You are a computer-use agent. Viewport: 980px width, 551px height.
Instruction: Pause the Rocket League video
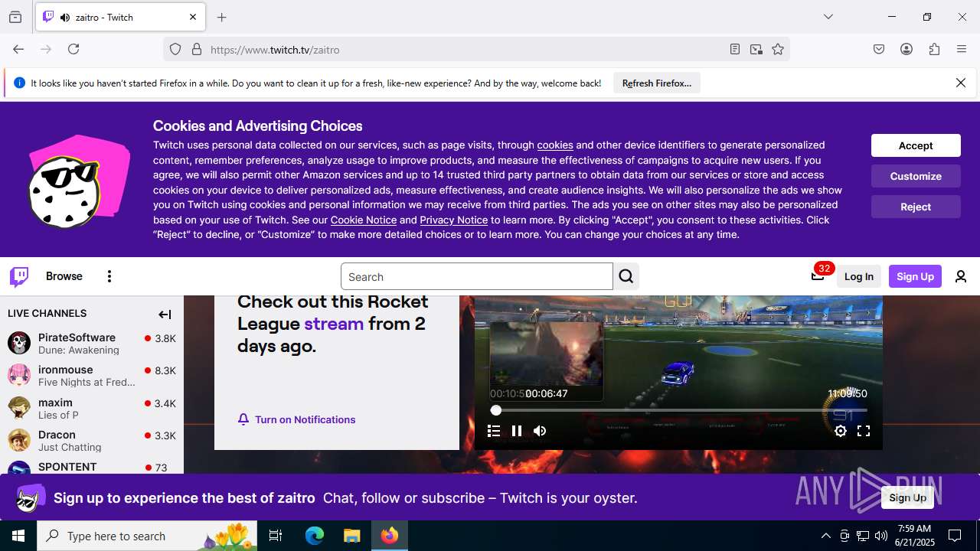coord(517,431)
